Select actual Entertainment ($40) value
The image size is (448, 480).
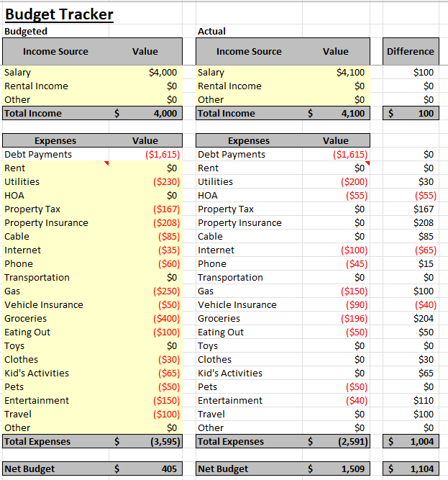(357, 400)
